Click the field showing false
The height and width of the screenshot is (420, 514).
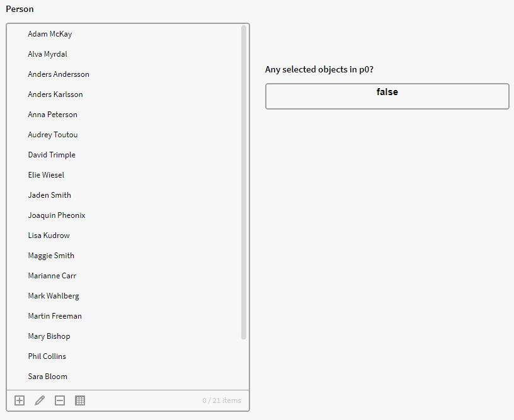387,96
